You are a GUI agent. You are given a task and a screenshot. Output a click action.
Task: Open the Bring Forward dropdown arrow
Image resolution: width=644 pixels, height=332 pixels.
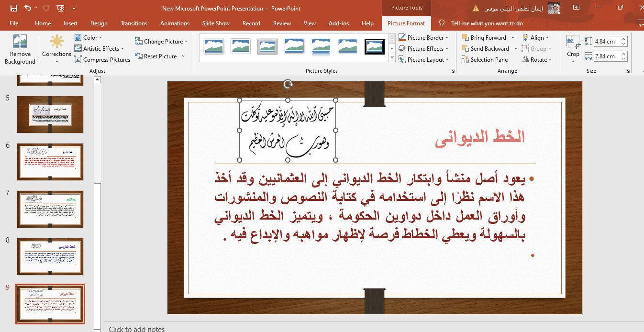click(512, 37)
